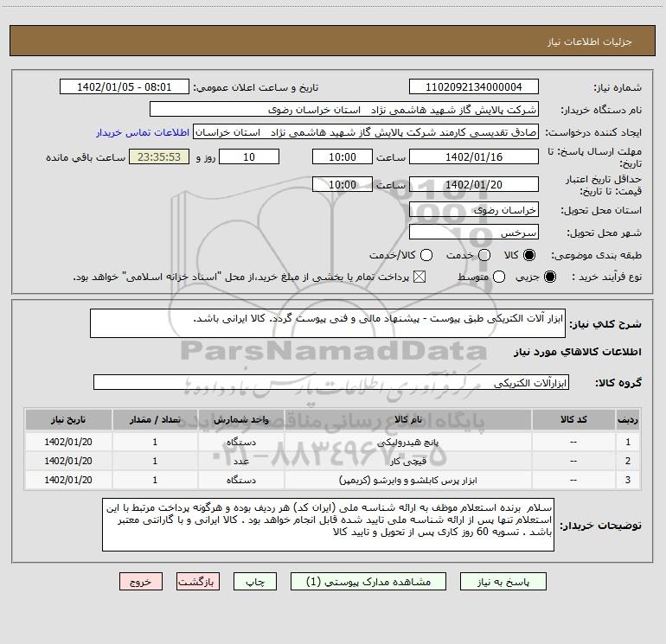Click the goods group field ابزارآلات الکتریکی
Screen dimensions: 666x644
(331, 382)
